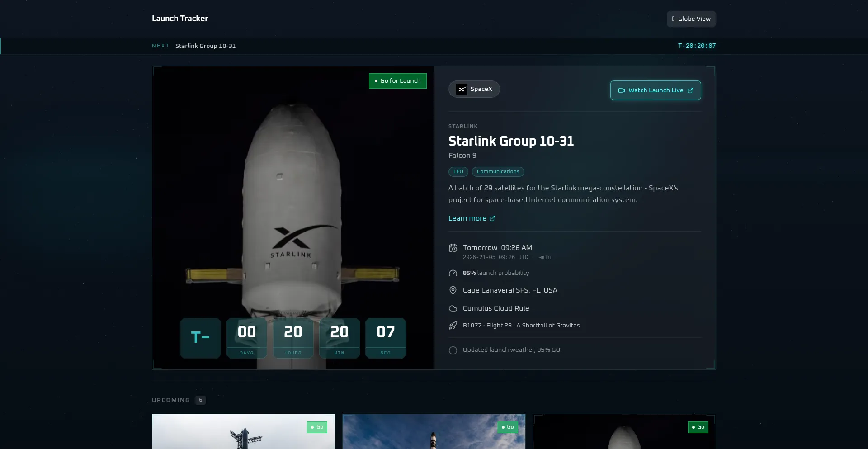Click the mission description paragraph
This screenshot has width=868, height=449.
(563, 194)
